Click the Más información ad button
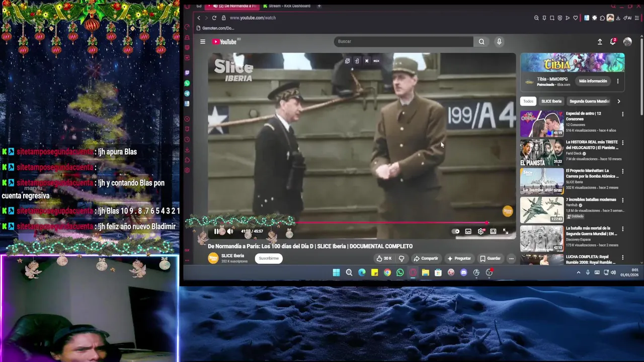This screenshot has height=362, width=644. 593,81
